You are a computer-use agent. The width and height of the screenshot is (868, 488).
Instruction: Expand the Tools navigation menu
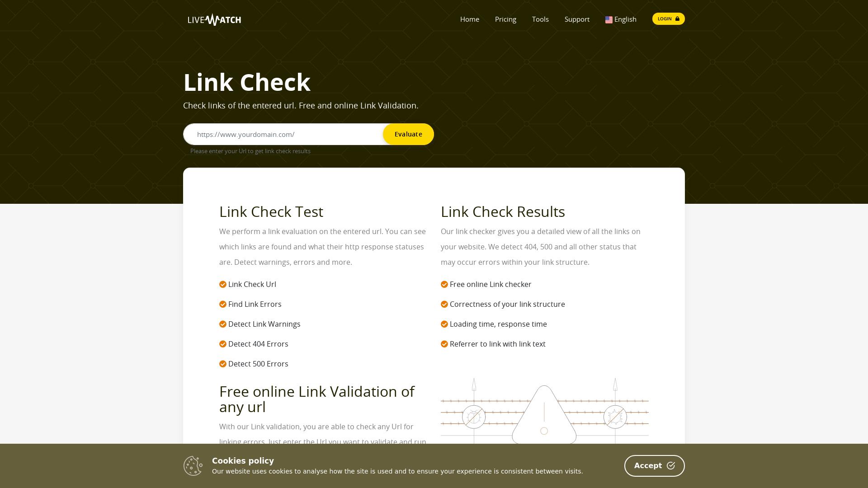click(x=541, y=19)
